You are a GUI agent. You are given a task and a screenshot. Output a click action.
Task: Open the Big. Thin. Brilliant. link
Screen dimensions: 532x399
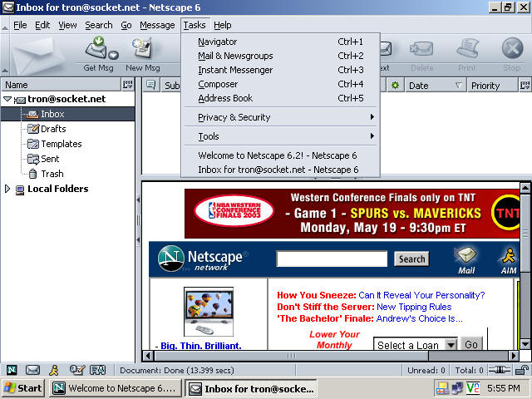click(x=201, y=346)
